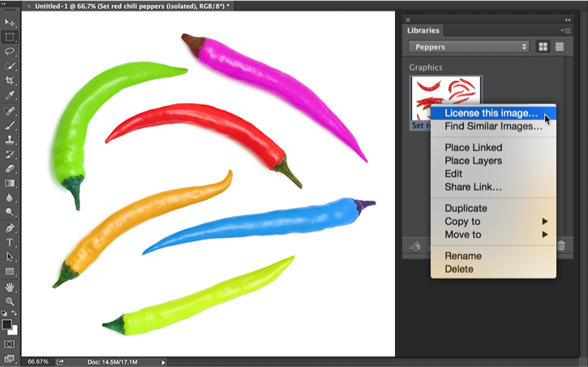Viewport: 588px width, 367px height.
Task: Choose License this image from context menu
Action: [491, 113]
